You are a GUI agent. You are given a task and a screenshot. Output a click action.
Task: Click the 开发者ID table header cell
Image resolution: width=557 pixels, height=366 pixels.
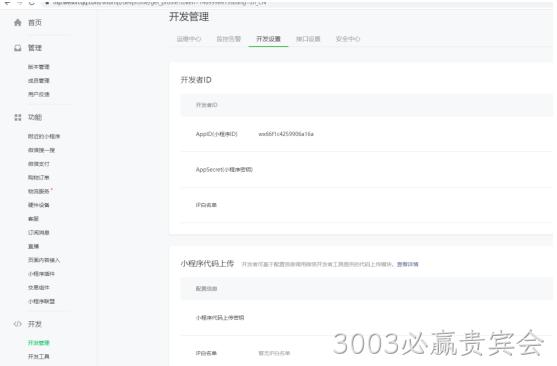(x=207, y=105)
